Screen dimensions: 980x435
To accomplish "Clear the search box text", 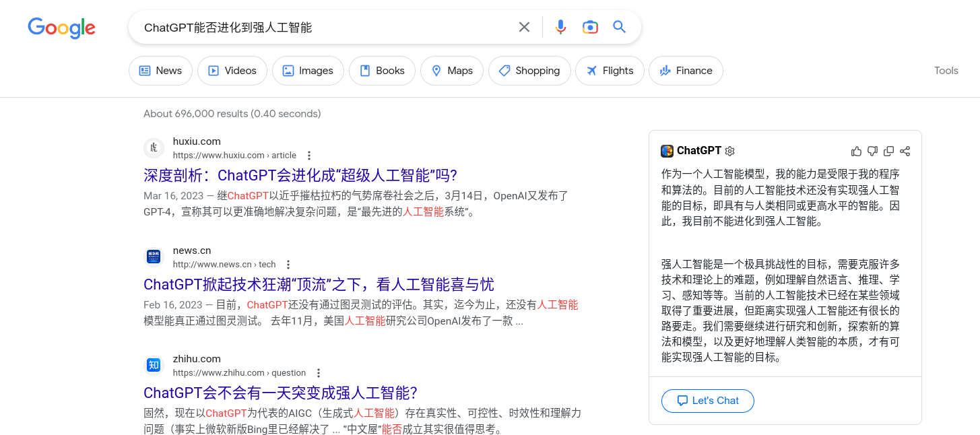I will [x=524, y=27].
